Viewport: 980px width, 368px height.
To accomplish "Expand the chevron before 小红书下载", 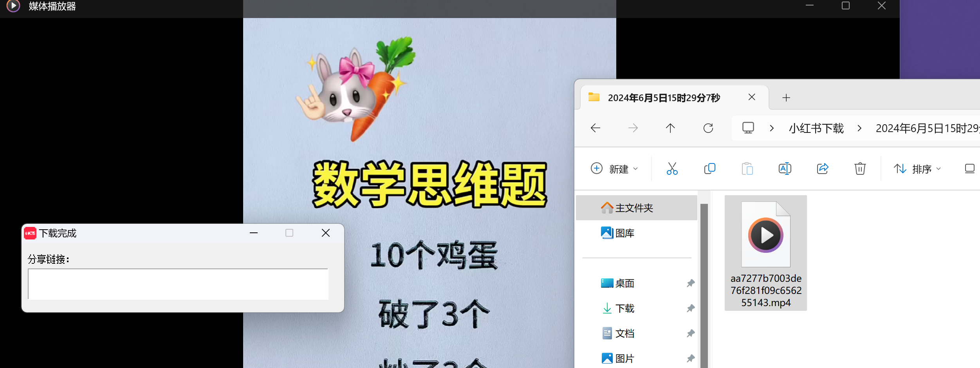I will (x=772, y=128).
